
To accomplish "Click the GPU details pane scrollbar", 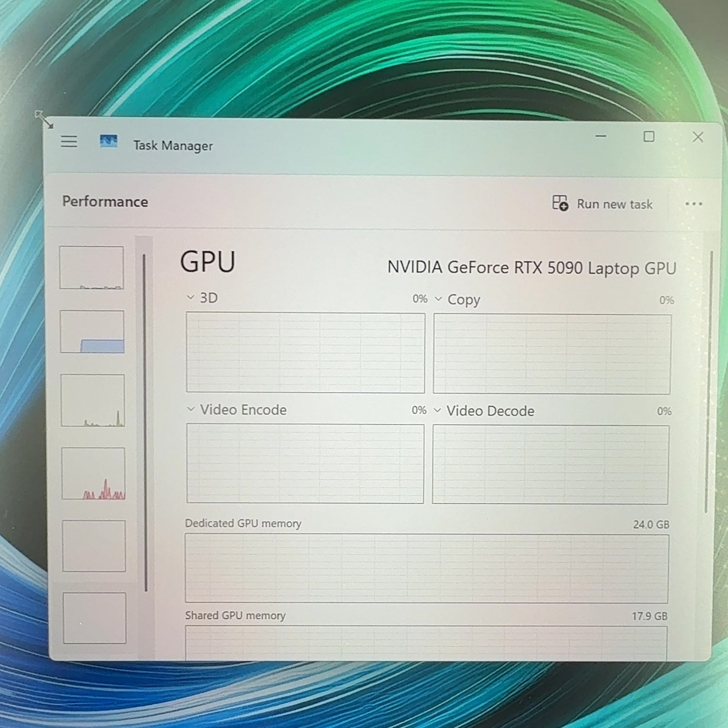I will coord(709,381).
